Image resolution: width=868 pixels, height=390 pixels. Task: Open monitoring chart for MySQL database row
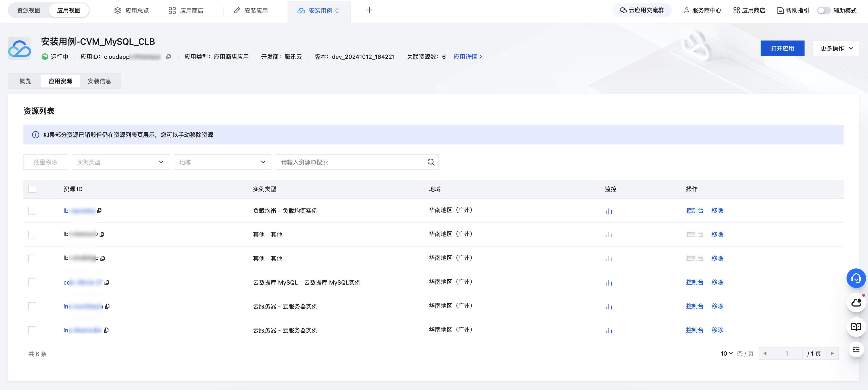[608, 283]
